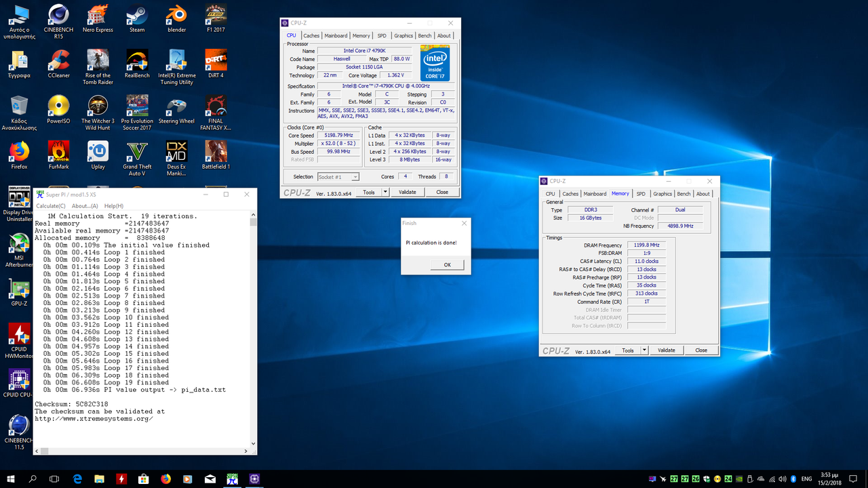The width and height of the screenshot is (868, 488).
Task: Select the Battlefield 1 desktop icon
Action: (216, 155)
